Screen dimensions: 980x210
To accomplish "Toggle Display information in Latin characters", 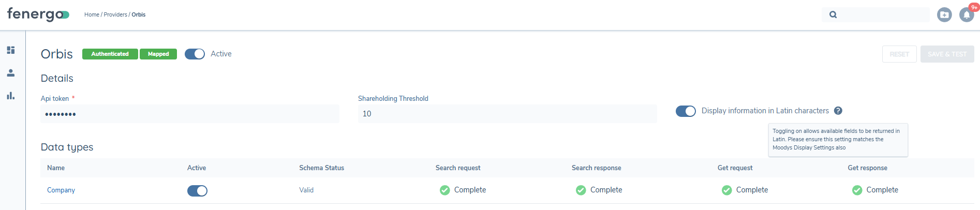I will coord(686,111).
